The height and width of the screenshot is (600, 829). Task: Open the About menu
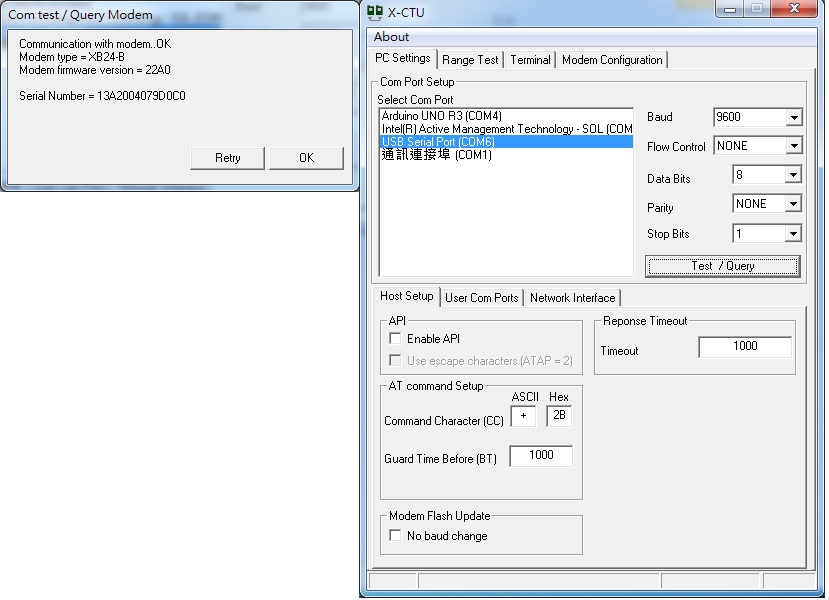[391, 37]
